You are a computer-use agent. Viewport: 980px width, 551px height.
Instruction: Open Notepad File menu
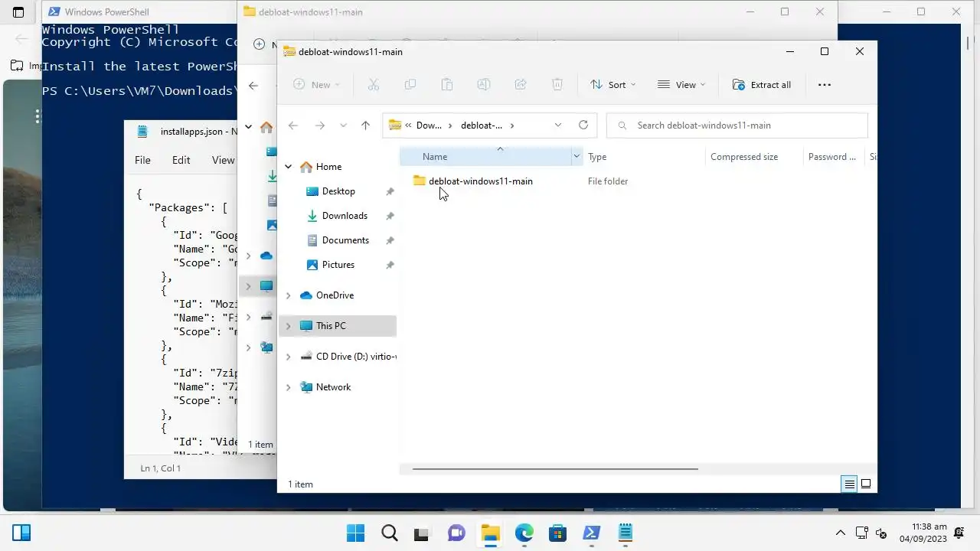tap(142, 160)
